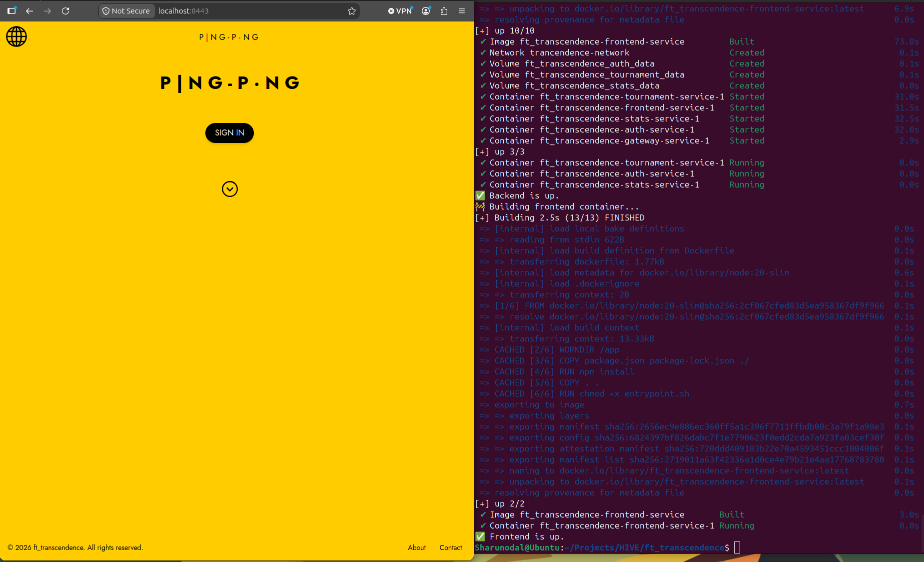Click 'Frontend is up.' in terminal

point(527,536)
